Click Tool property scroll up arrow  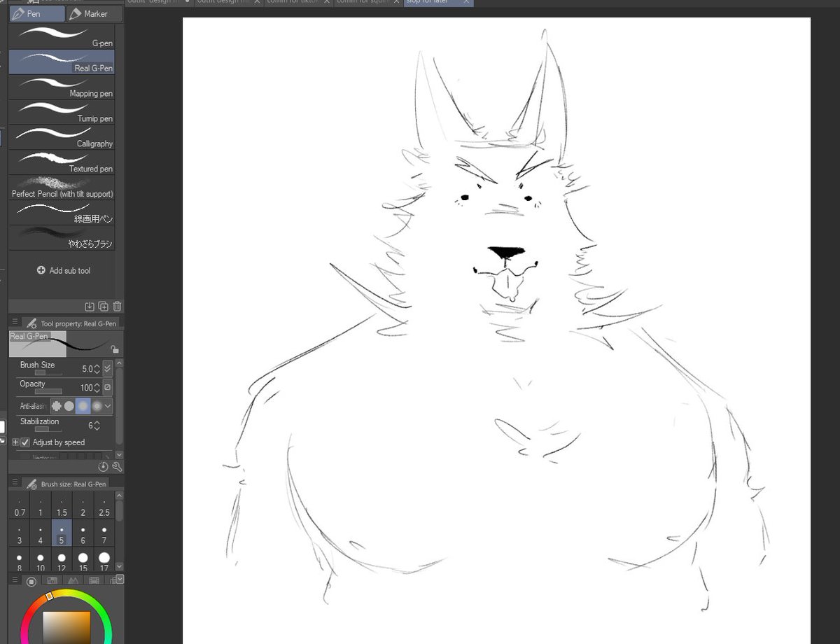pyautogui.click(x=119, y=364)
